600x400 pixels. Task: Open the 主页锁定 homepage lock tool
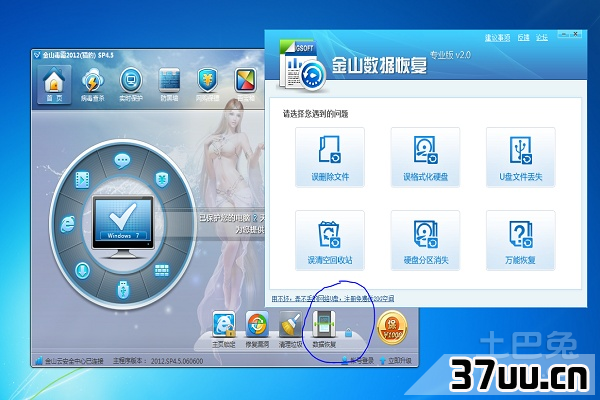[x=224, y=329]
